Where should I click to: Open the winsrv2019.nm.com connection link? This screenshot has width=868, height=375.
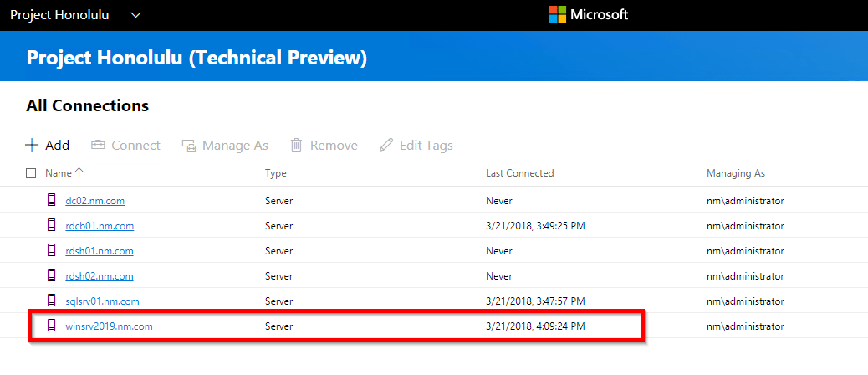109,326
